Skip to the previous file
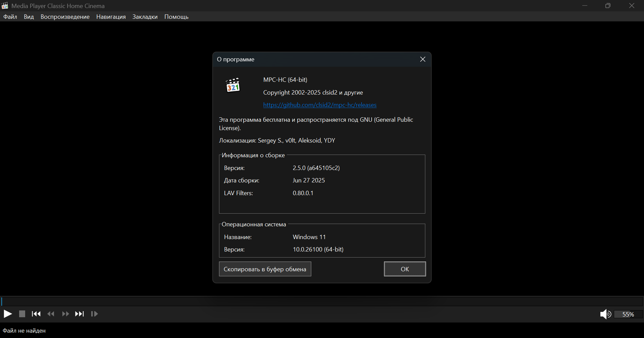Viewport: 644px width, 338px height. [x=36, y=314]
